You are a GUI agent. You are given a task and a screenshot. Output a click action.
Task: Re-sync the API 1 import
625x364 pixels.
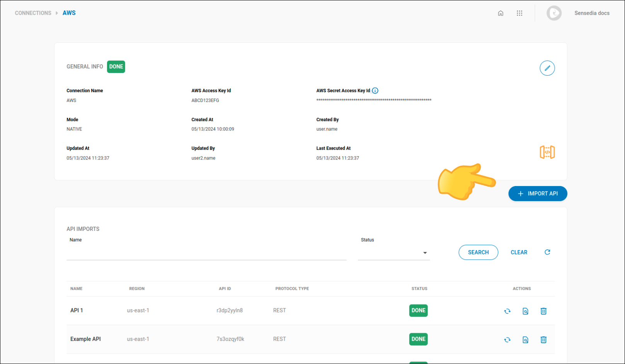click(507, 311)
